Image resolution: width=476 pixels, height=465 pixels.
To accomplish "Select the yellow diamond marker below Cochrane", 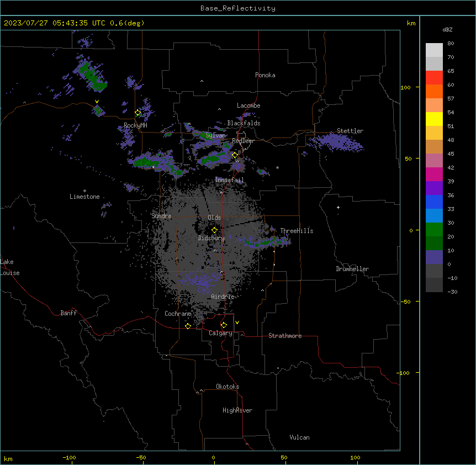I will [188, 326].
